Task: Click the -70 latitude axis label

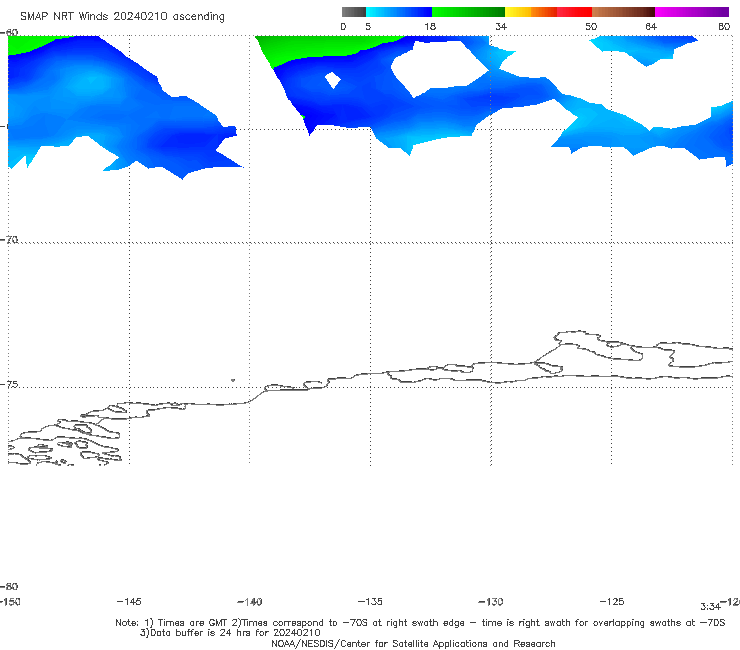Action: click(9, 240)
